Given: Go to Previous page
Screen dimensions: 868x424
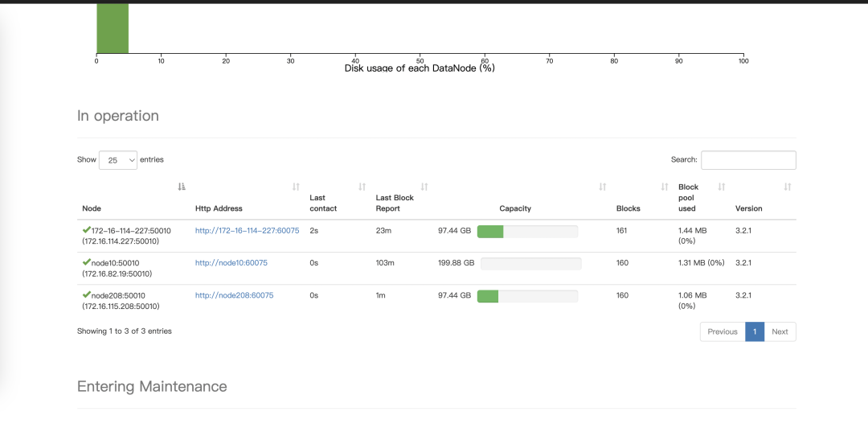Looking at the screenshot, I should pos(723,332).
